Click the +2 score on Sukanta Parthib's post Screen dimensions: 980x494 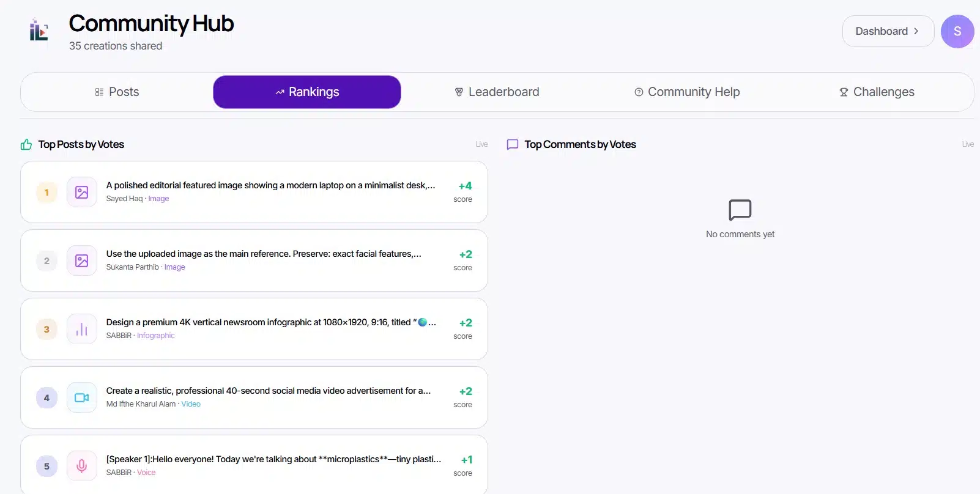(466, 254)
